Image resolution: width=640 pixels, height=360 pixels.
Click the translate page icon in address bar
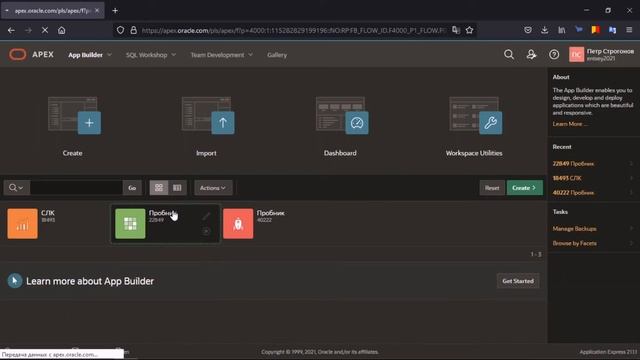pos(456,30)
